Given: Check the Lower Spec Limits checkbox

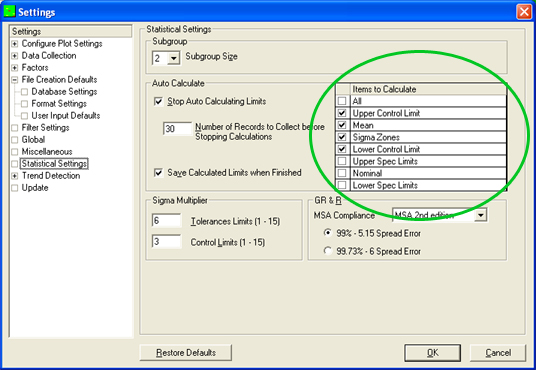Looking at the screenshot, I should [342, 185].
